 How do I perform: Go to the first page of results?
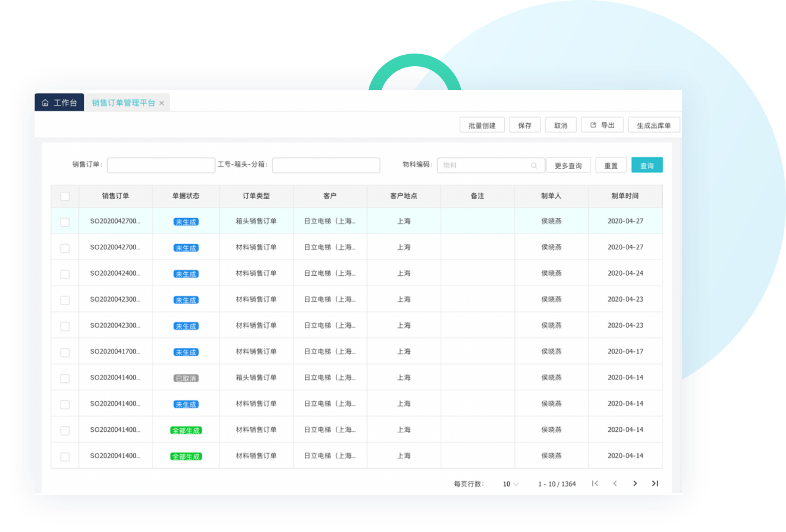(x=595, y=484)
